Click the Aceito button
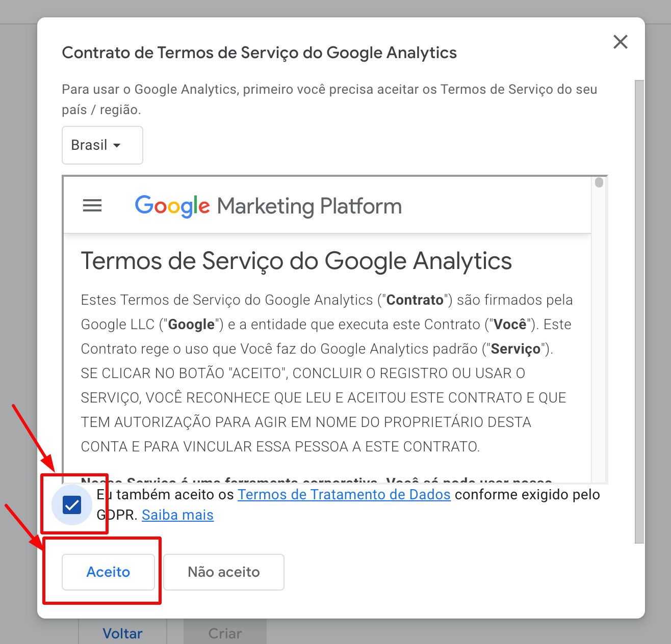 [108, 572]
